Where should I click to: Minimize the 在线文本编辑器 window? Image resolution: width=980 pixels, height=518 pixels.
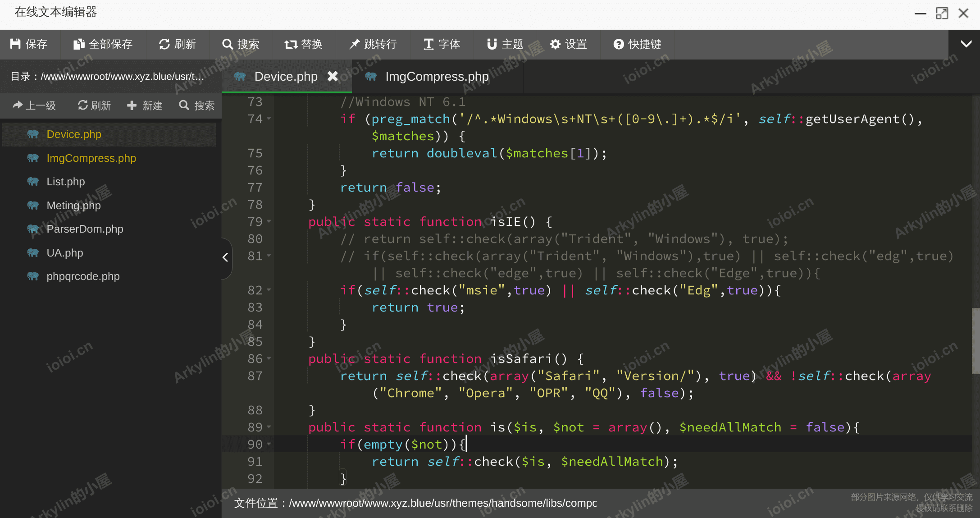[921, 14]
